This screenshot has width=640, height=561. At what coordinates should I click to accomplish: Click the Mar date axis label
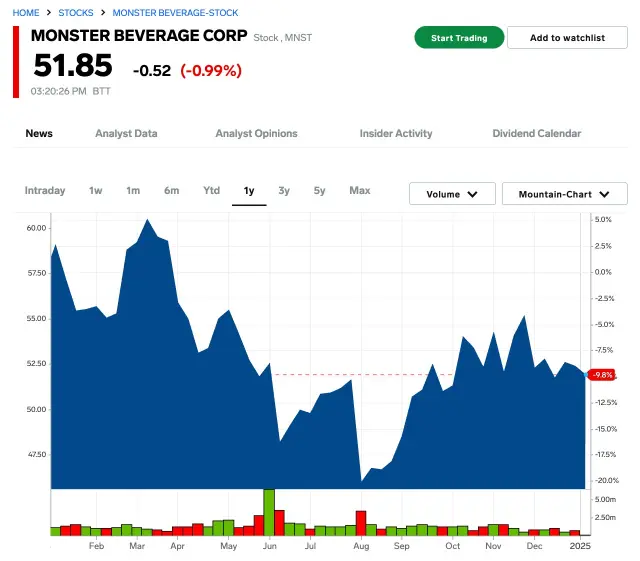[x=137, y=546]
